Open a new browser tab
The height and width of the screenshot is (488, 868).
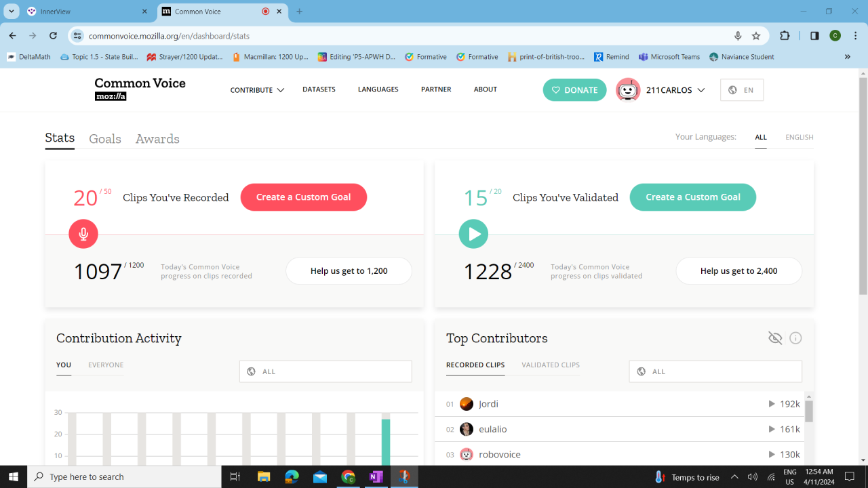click(x=299, y=12)
